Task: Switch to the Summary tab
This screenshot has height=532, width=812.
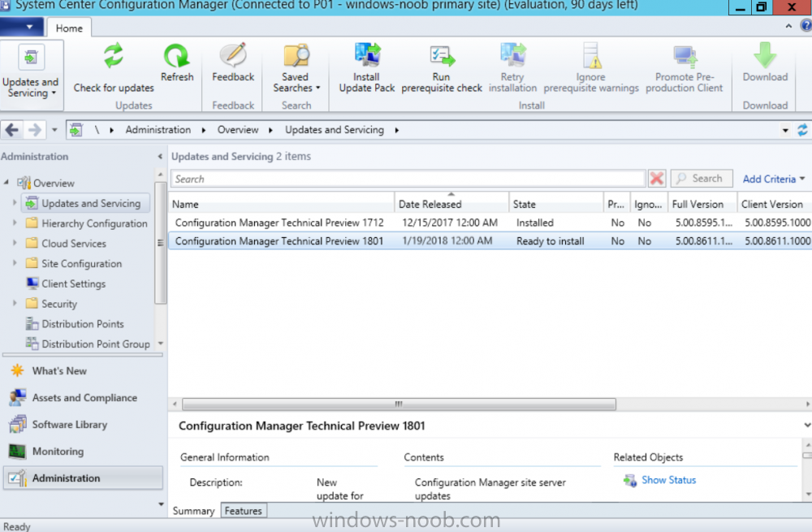Action: coord(193,511)
